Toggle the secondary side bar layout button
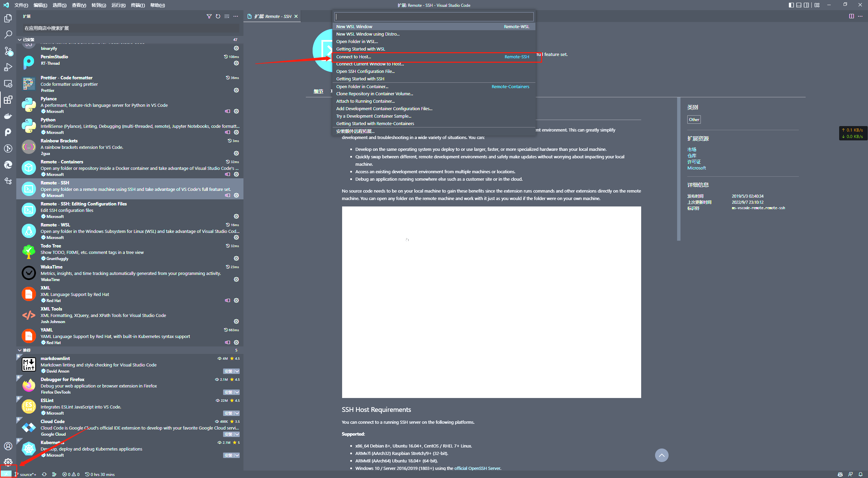 click(x=806, y=5)
